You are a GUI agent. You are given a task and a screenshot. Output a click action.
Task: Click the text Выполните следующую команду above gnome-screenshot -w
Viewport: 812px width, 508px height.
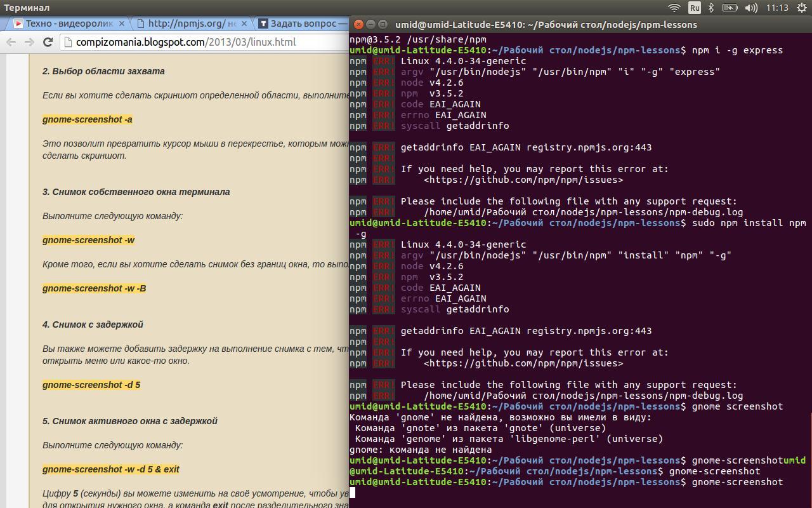[112, 216]
